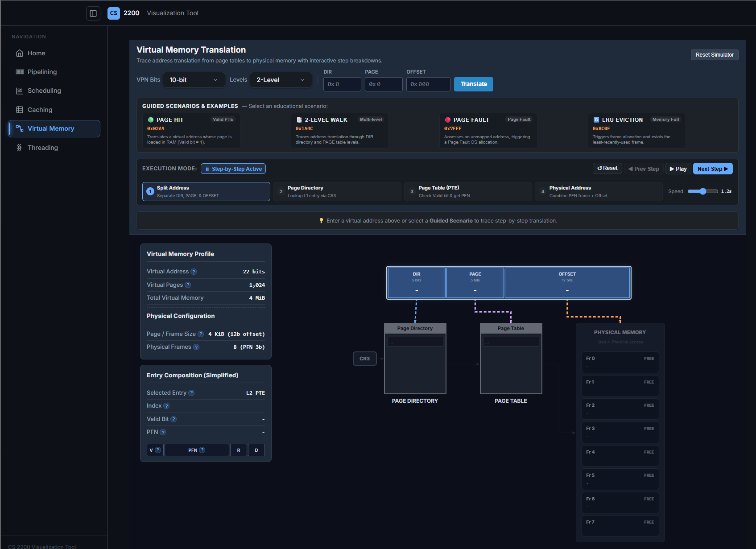Click the Scheduling icon in sidebar
Image resolution: width=756 pixels, height=549 pixels.
[20, 91]
